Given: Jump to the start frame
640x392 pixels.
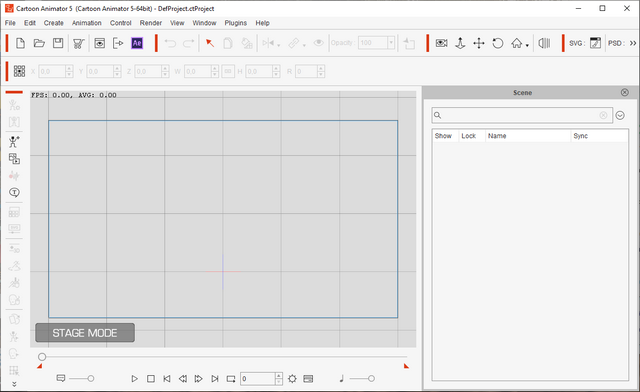Looking at the screenshot, I should click(167, 379).
